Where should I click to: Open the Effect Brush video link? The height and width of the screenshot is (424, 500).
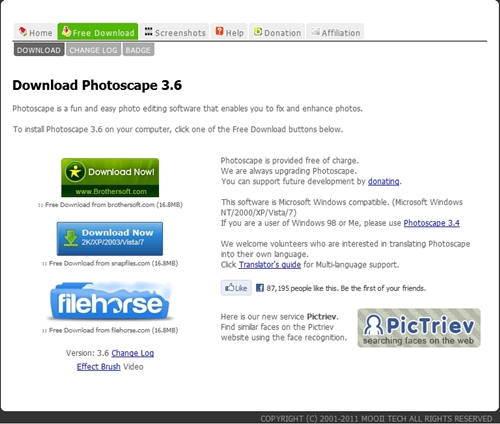[x=98, y=367]
